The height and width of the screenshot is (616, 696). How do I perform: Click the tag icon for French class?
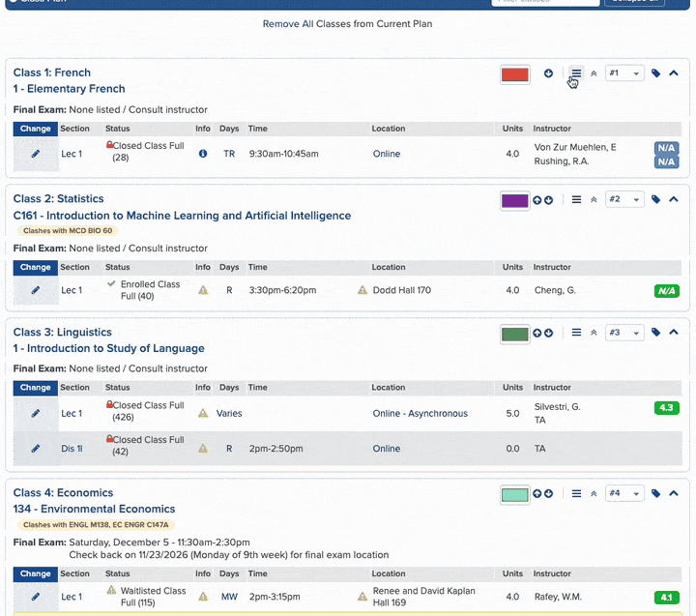(x=655, y=73)
